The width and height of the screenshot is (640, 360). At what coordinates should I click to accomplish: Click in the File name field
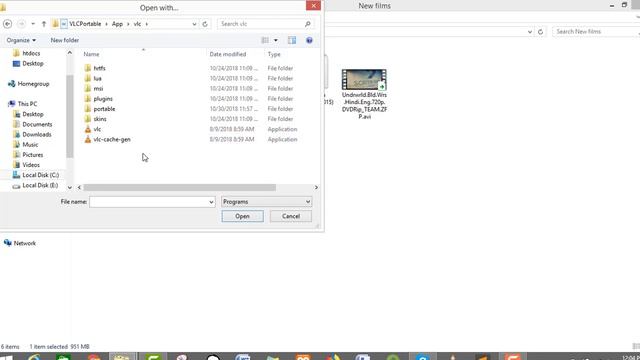(x=149, y=202)
